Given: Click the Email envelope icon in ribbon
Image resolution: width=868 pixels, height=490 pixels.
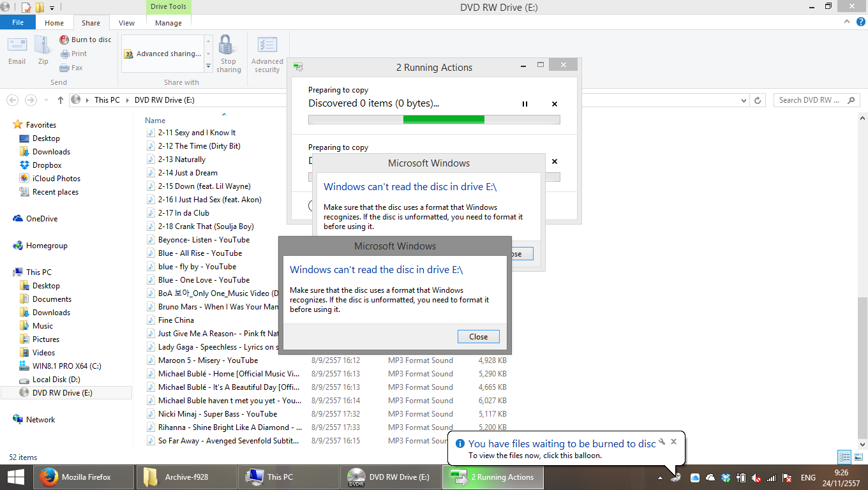Looking at the screenshot, I should coord(17,45).
